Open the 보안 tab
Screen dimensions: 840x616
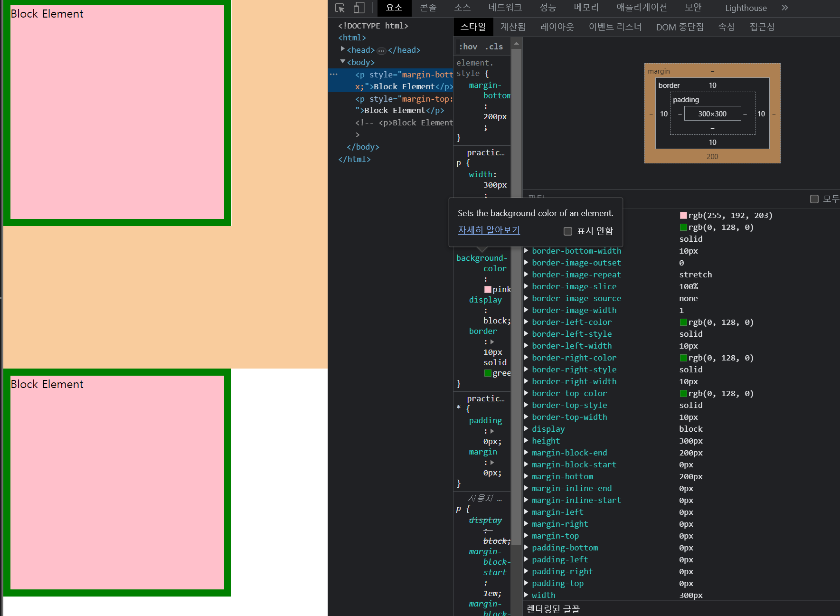pyautogui.click(x=693, y=8)
